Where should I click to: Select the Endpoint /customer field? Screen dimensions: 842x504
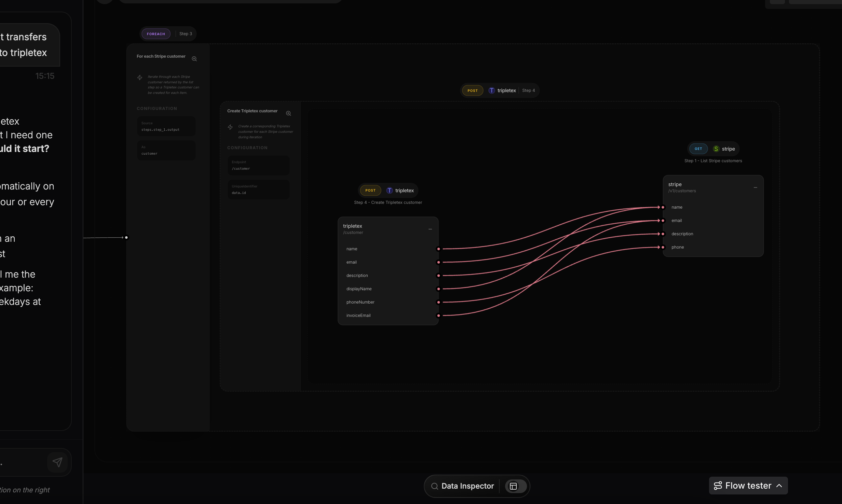[259, 166]
